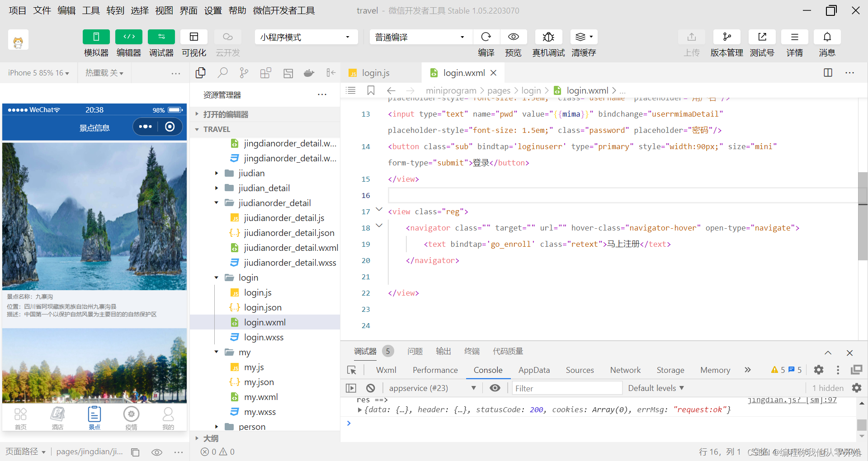
Task: Open the Default levels dropdown
Action: [656, 388]
